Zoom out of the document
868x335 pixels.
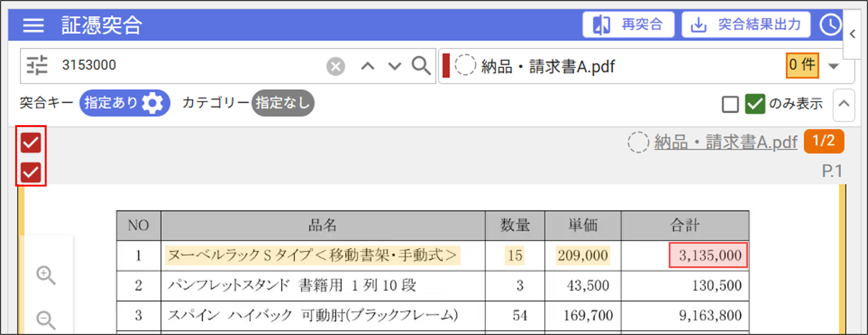click(46, 320)
